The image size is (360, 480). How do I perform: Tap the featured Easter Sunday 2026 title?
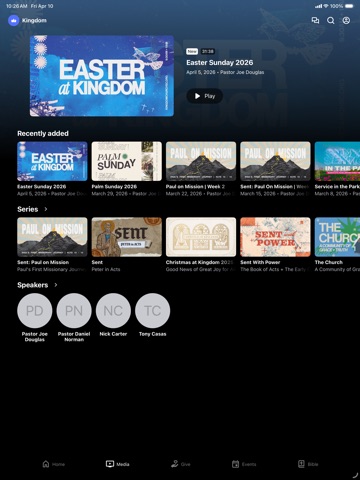[220, 63]
